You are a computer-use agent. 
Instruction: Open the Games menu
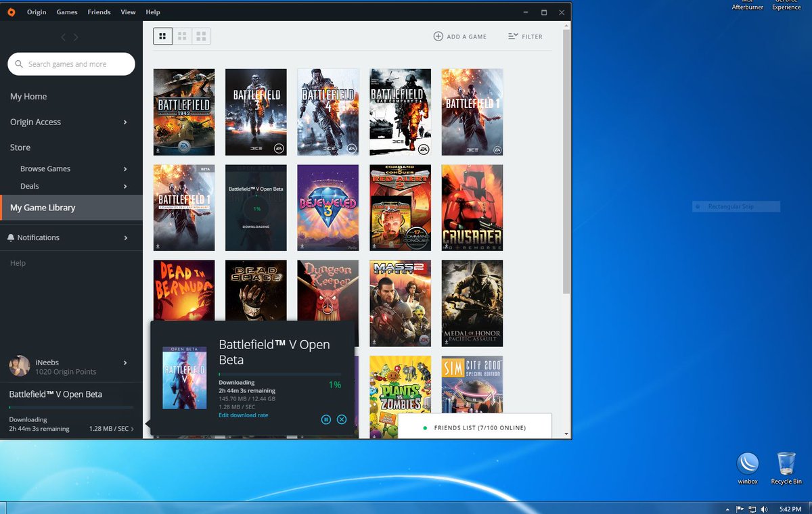pos(67,12)
